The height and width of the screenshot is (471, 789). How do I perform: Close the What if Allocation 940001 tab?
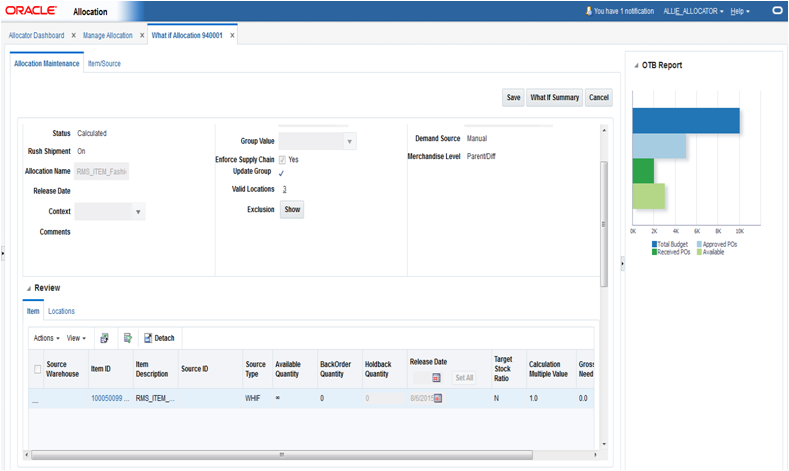(x=232, y=36)
